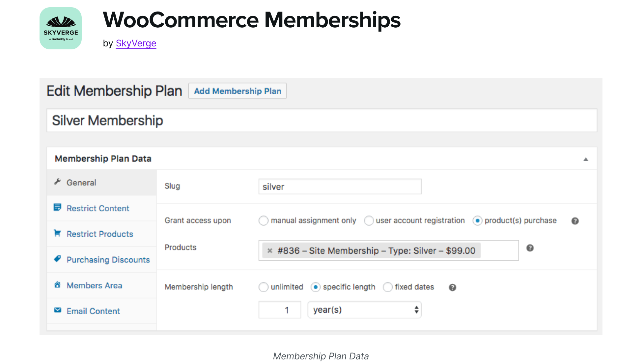Open the Members Area home icon

click(57, 285)
